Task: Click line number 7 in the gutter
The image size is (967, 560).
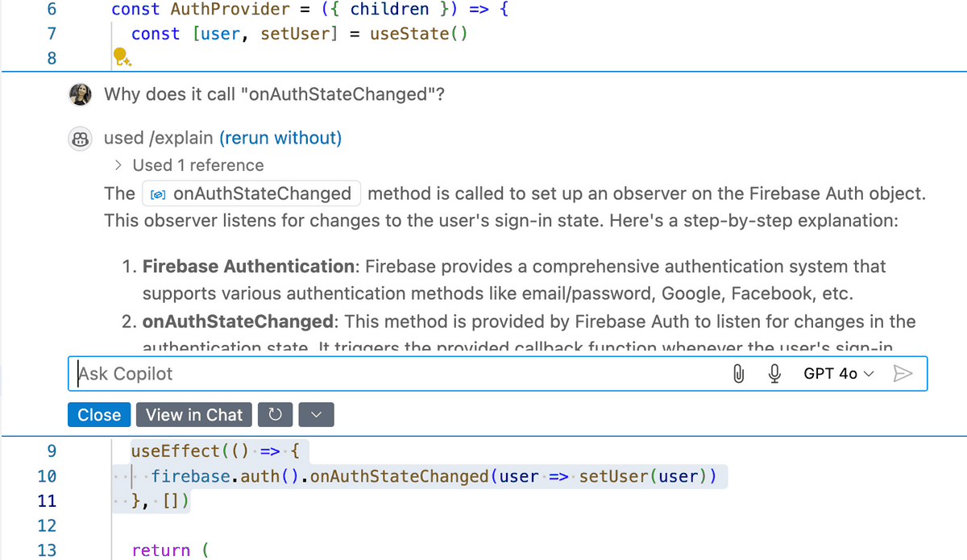Action: point(52,34)
